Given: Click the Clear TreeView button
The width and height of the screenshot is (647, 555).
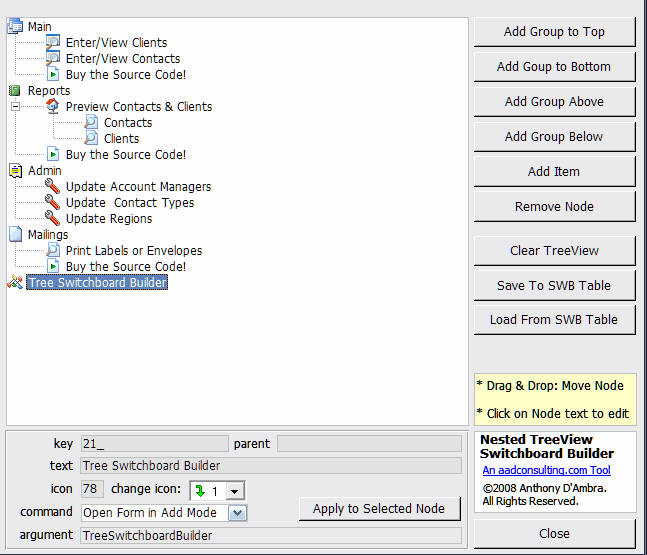Looking at the screenshot, I should click(x=555, y=251).
